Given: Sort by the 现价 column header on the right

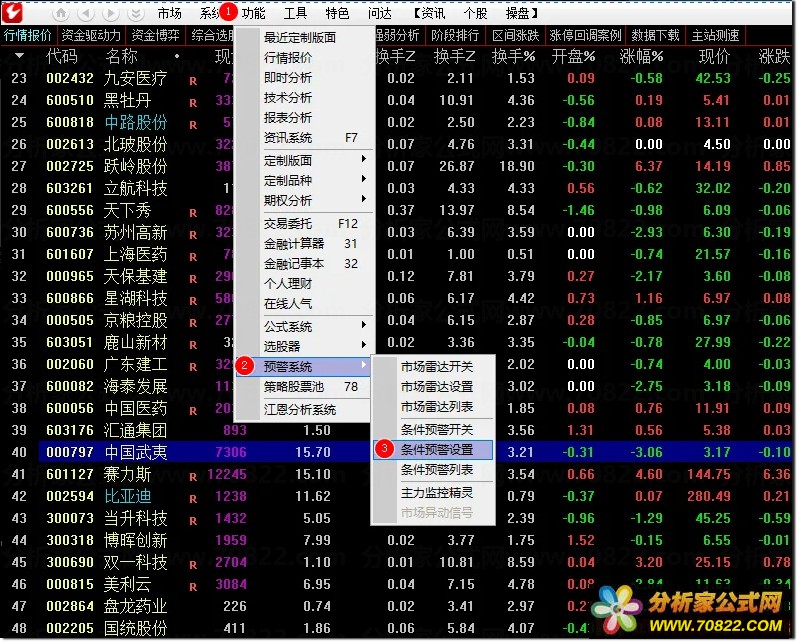Looking at the screenshot, I should coord(714,56).
